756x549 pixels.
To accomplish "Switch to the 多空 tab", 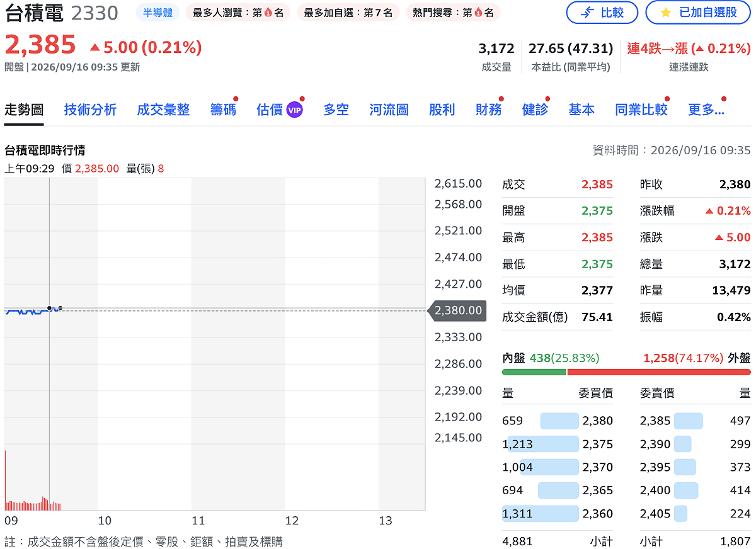I will [336, 110].
